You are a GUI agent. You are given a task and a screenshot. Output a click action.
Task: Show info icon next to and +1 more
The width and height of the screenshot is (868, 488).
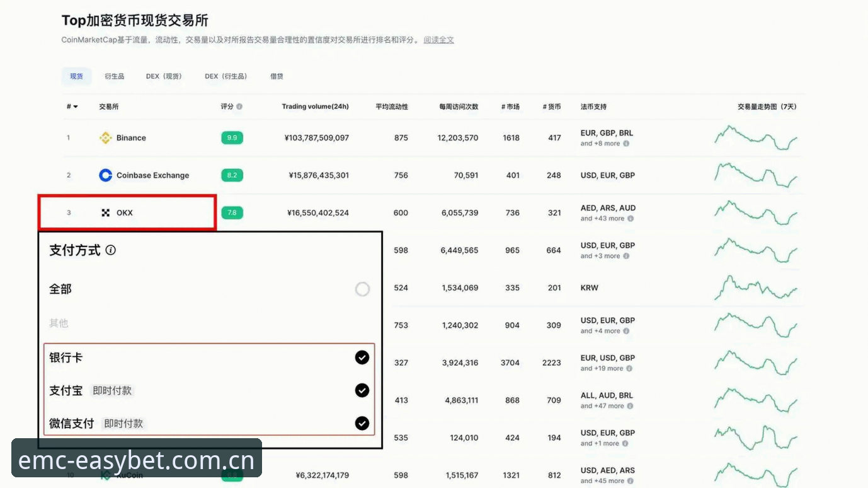(626, 444)
